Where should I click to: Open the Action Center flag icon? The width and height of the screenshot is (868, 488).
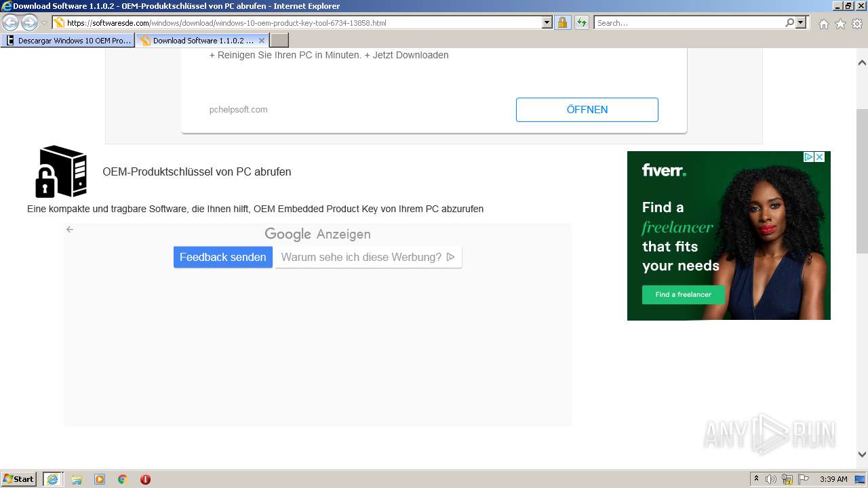click(804, 479)
